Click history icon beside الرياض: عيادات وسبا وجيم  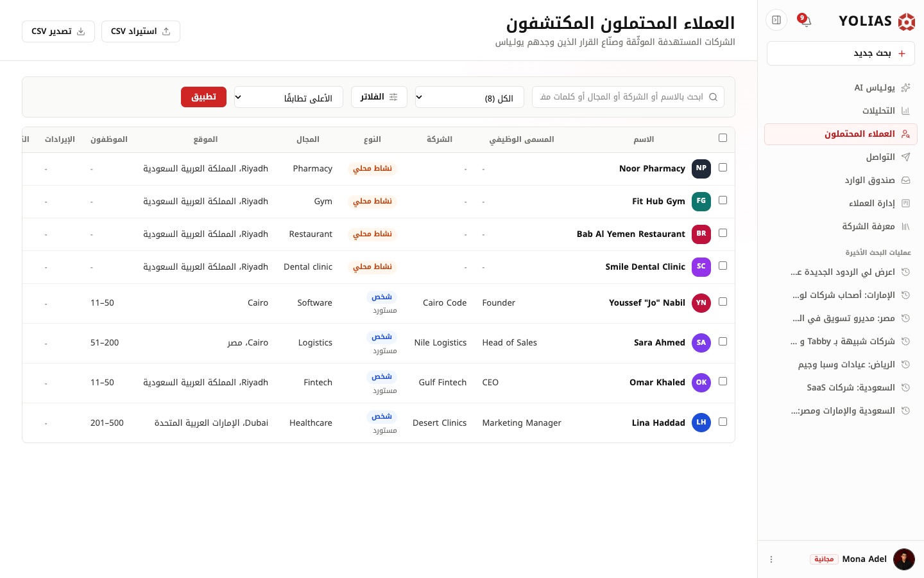(906, 364)
